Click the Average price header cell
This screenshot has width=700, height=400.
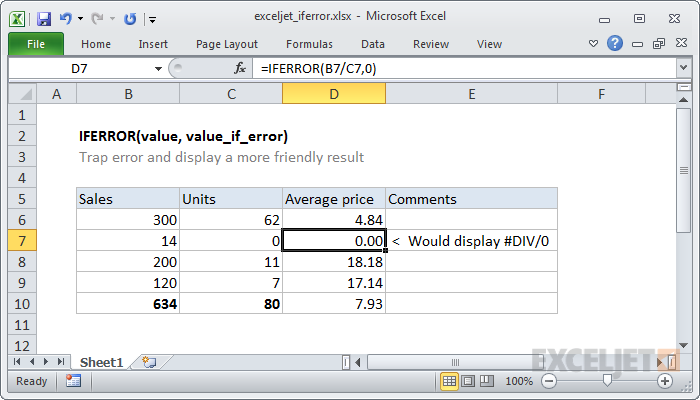coord(334,199)
